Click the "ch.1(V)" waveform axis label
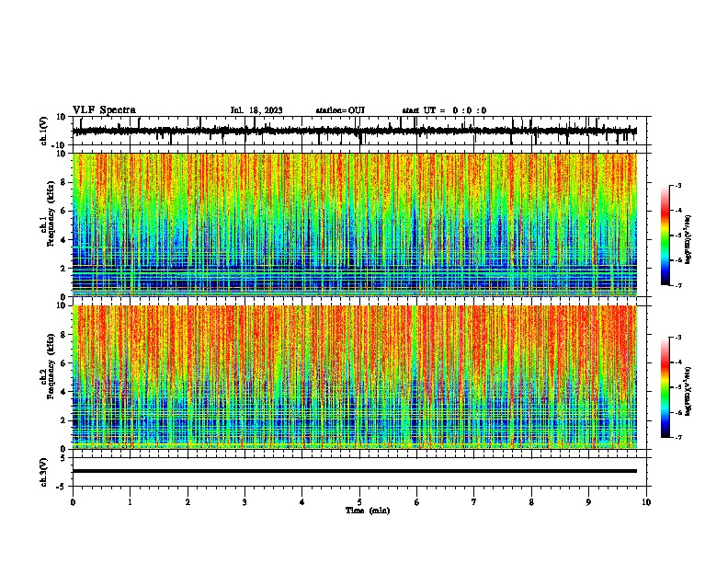 point(44,131)
